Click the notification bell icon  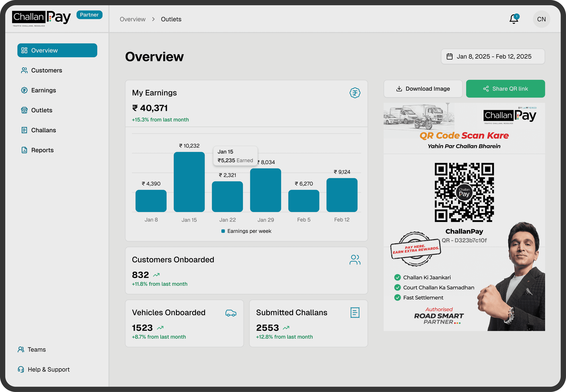point(514,19)
